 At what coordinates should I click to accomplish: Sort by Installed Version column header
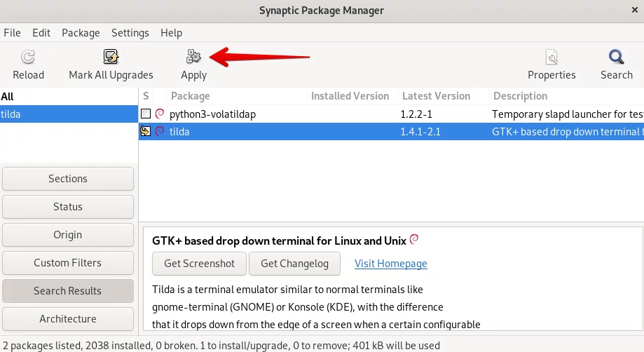[352, 96]
